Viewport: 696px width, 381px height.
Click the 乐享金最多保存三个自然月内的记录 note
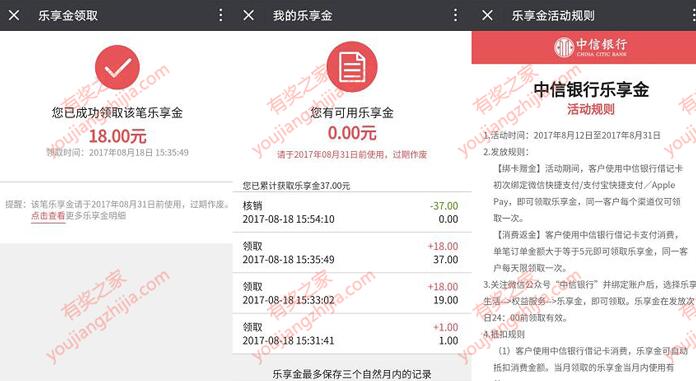click(x=352, y=374)
